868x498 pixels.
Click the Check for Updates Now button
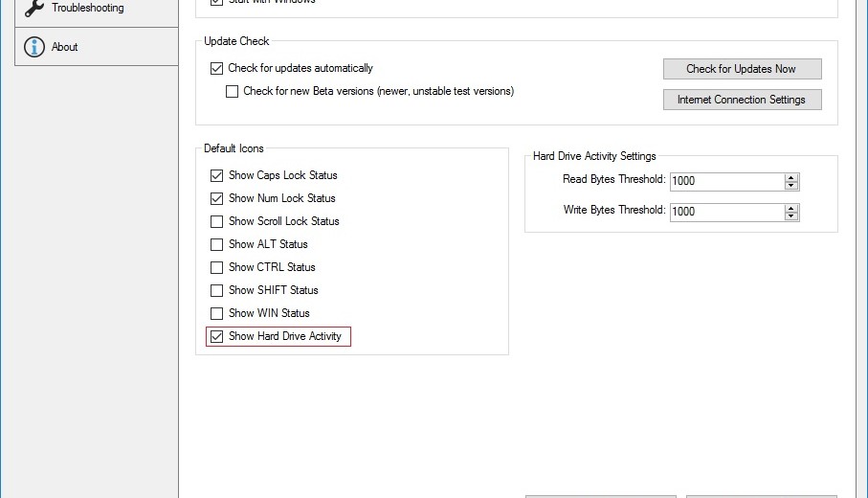pyautogui.click(x=742, y=69)
